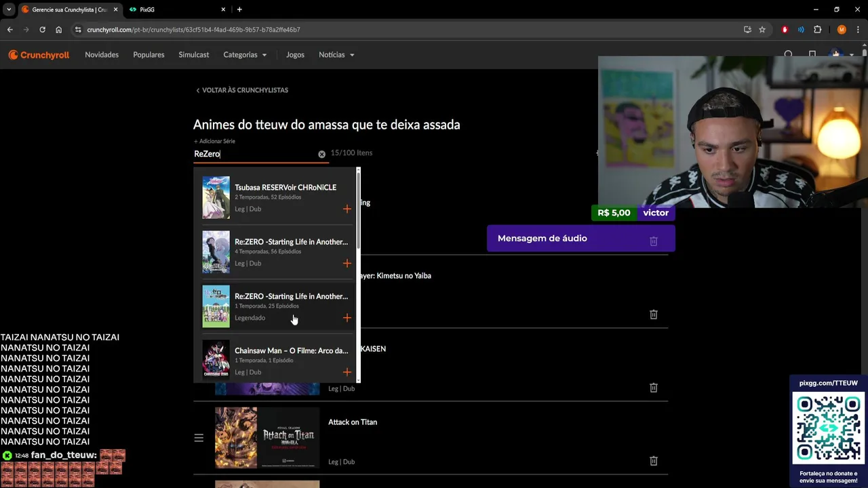Viewport: 868px width, 488px height.
Task: Add Tsubasa RESERVoir CHRoNiCLE to the list
Action: (x=347, y=209)
